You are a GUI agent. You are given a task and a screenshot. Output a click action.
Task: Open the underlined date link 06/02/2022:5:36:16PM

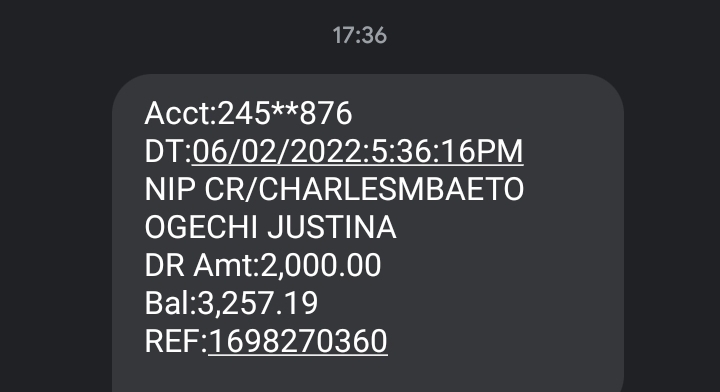358,151
